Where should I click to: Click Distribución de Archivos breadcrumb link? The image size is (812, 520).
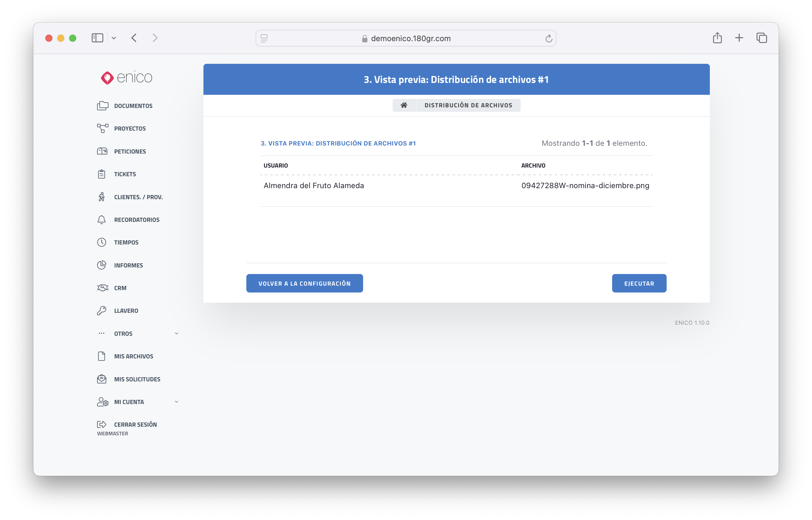click(x=468, y=105)
